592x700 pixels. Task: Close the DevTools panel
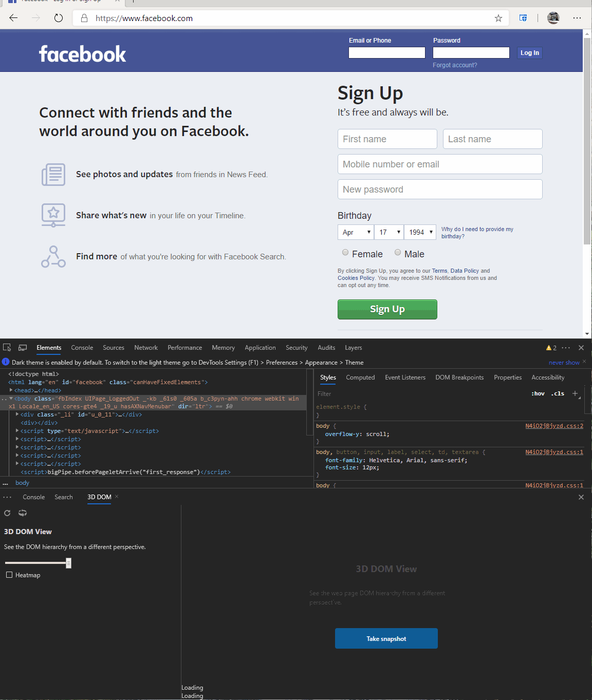[581, 348]
